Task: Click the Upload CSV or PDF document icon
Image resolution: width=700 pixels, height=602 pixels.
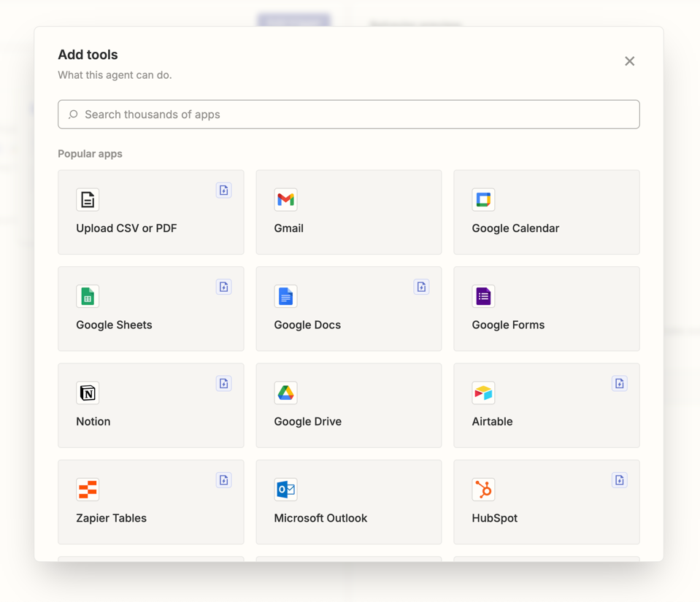Action: click(x=88, y=199)
